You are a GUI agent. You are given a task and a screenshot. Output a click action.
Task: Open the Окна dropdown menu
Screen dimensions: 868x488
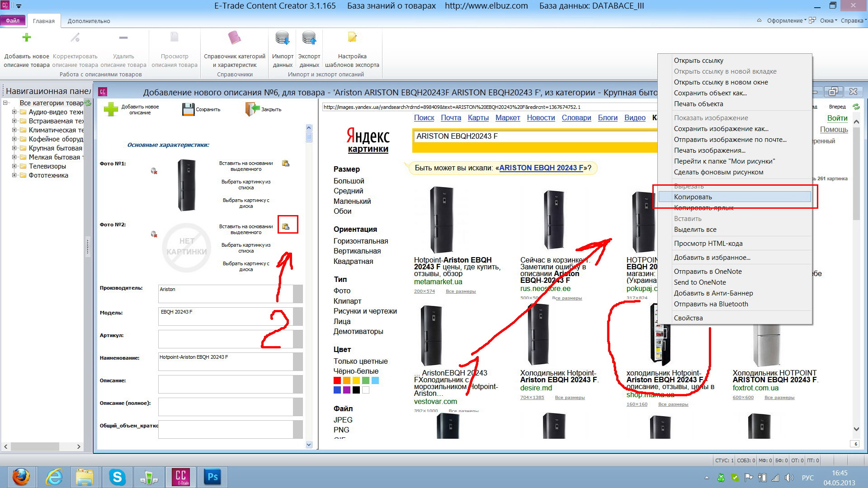[x=828, y=21]
